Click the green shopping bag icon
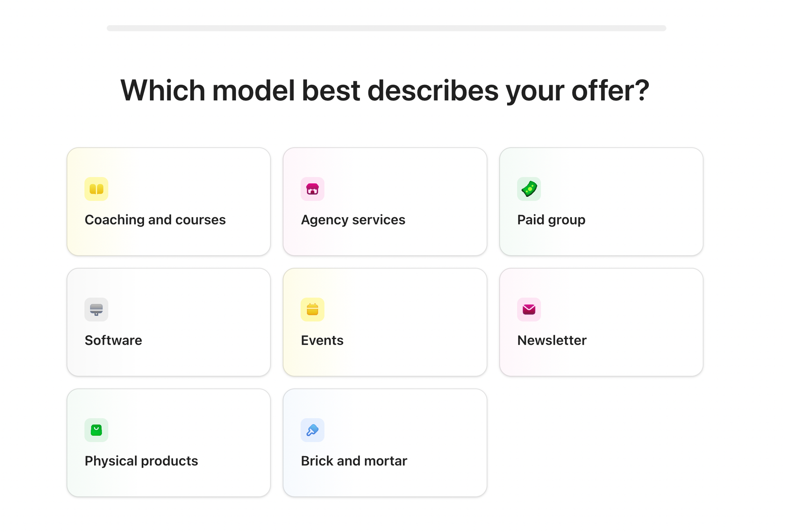Screen dimensions: 785x532 [96, 430]
